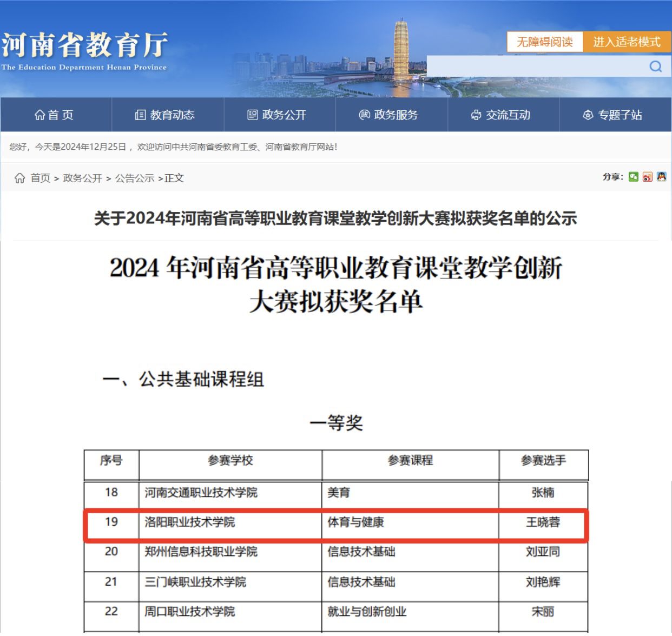Open the 专题子站 navigation menu
Viewport: 672px width, 636px height.
click(612, 115)
